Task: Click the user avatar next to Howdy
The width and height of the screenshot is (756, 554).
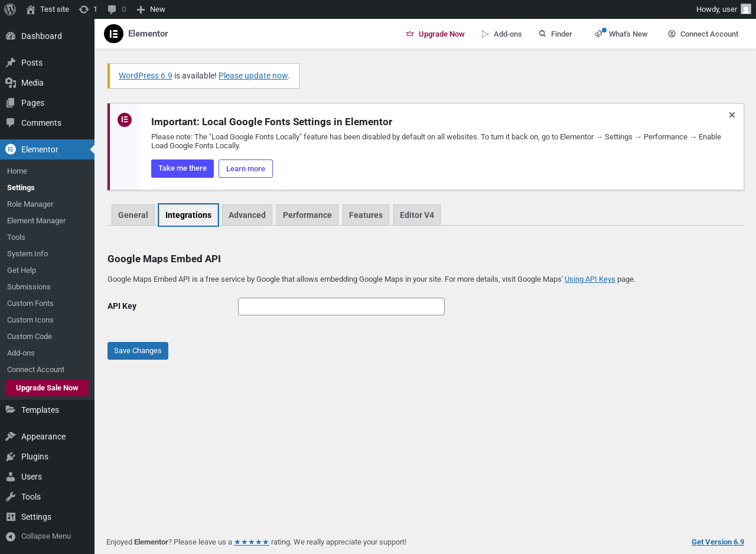Action: 746,9
